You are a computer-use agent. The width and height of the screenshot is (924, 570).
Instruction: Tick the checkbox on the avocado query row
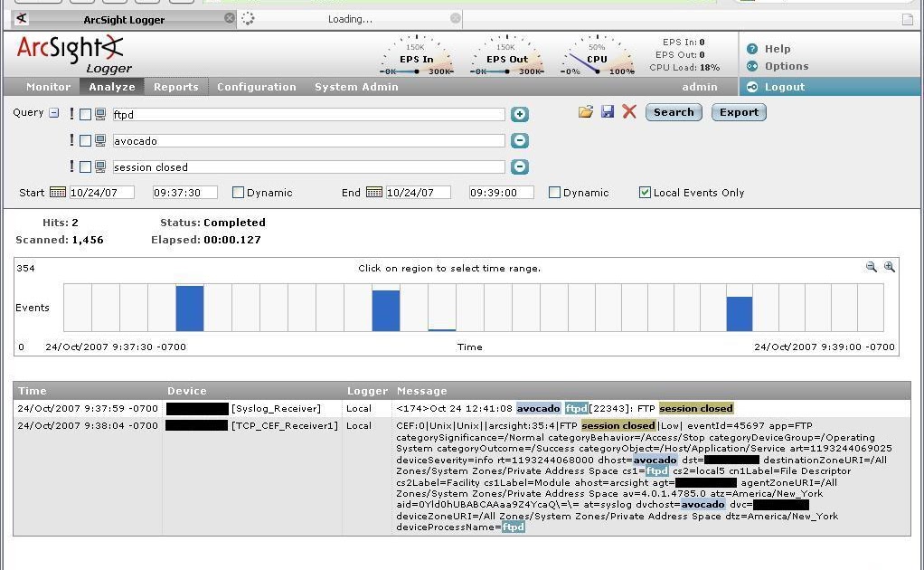coord(86,141)
